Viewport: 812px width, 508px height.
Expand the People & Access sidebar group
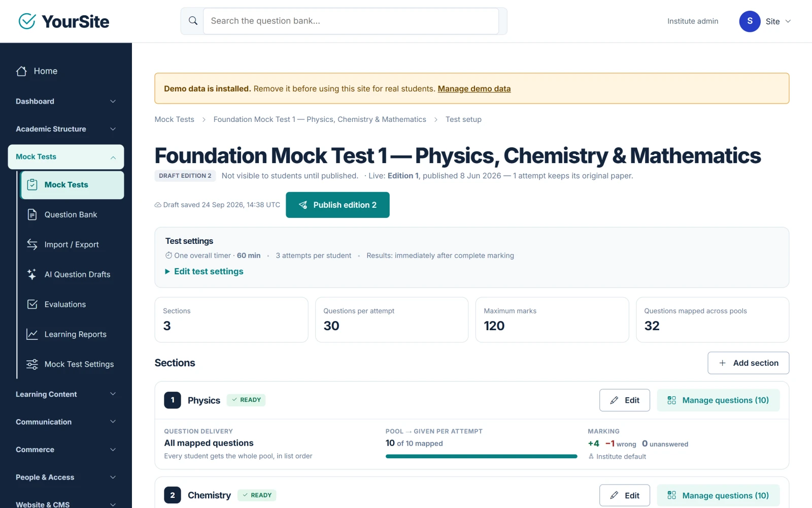tap(66, 478)
